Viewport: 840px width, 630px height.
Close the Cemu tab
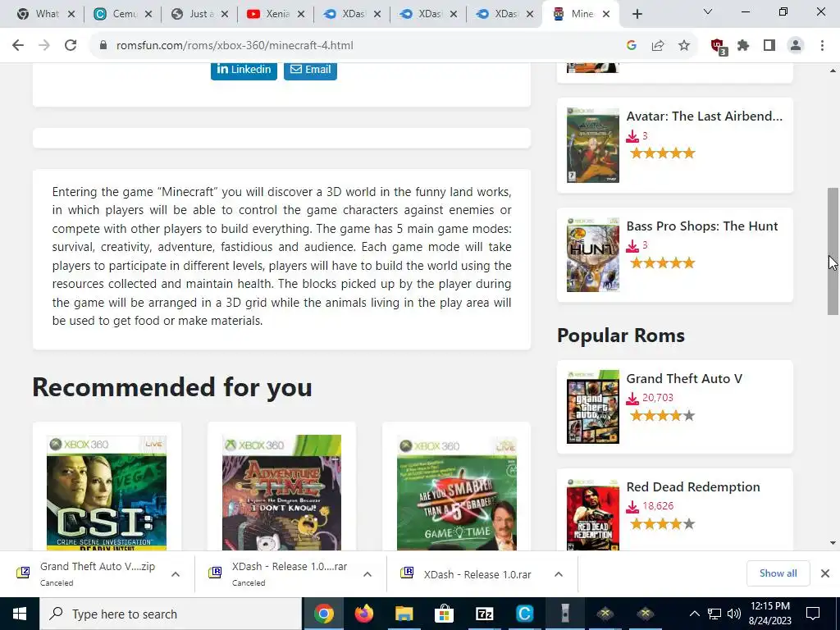pos(148,14)
